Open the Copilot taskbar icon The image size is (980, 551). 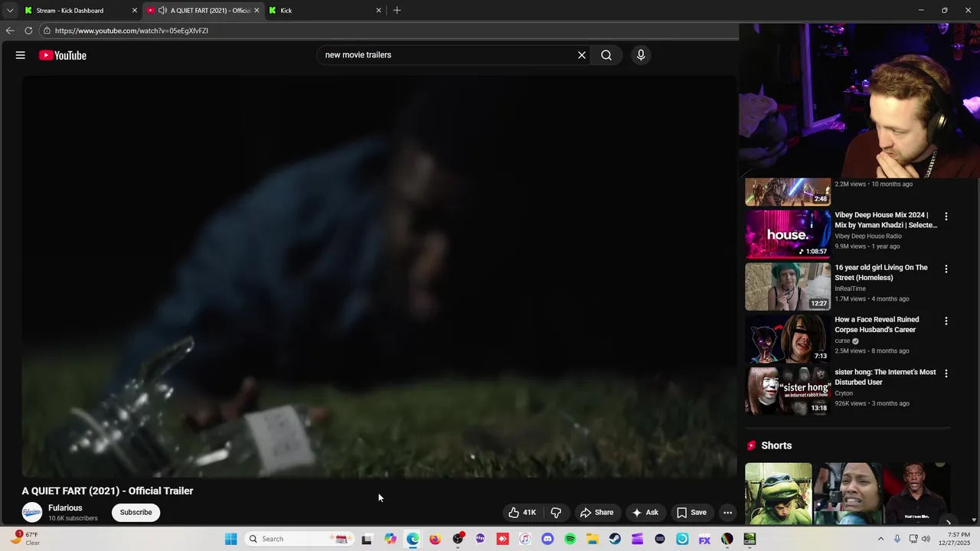pyautogui.click(x=390, y=540)
